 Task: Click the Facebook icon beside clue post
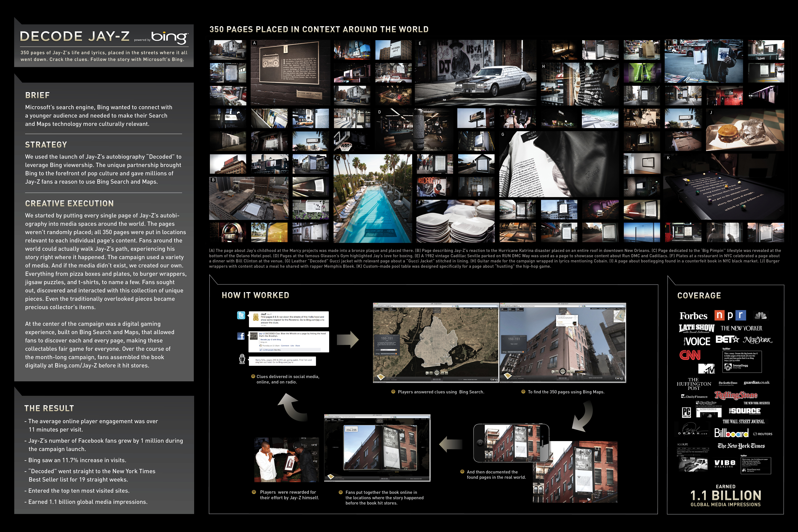click(x=241, y=336)
